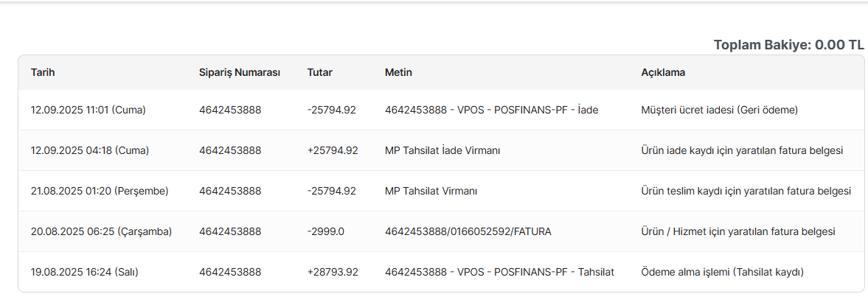Click the +28793.92 amount cell
The height and width of the screenshot is (308, 868).
tap(333, 272)
